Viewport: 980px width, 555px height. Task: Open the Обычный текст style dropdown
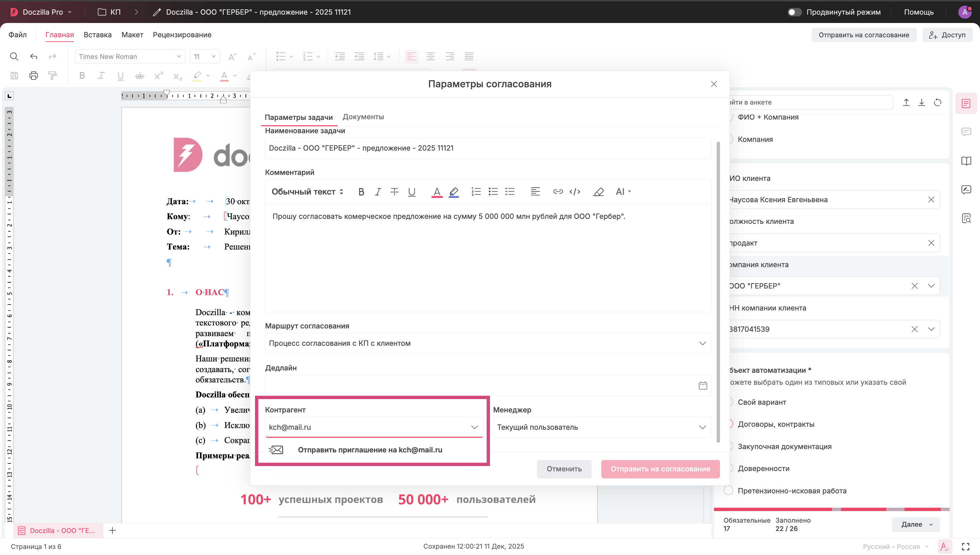click(x=307, y=192)
